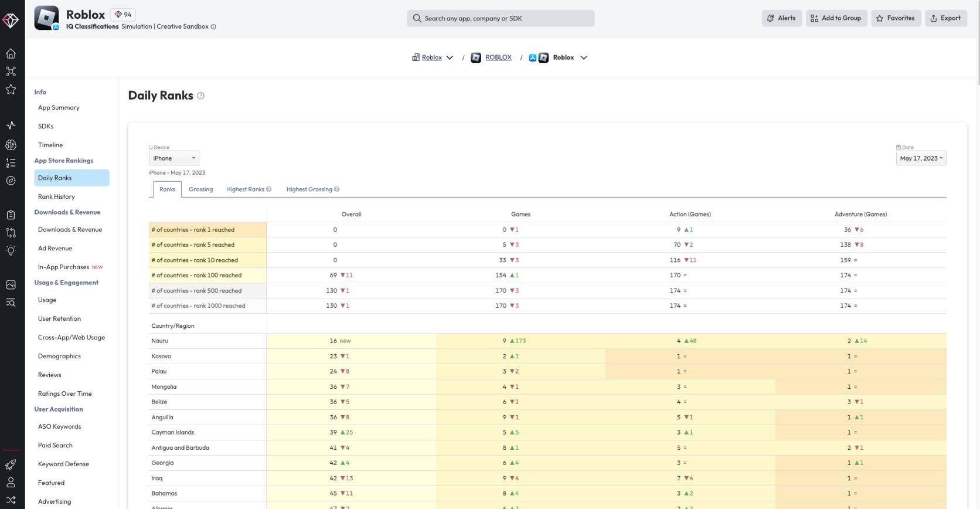The width and height of the screenshot is (980, 509).
Task: Click the lightbulb insights icon in sidebar
Action: [11, 250]
